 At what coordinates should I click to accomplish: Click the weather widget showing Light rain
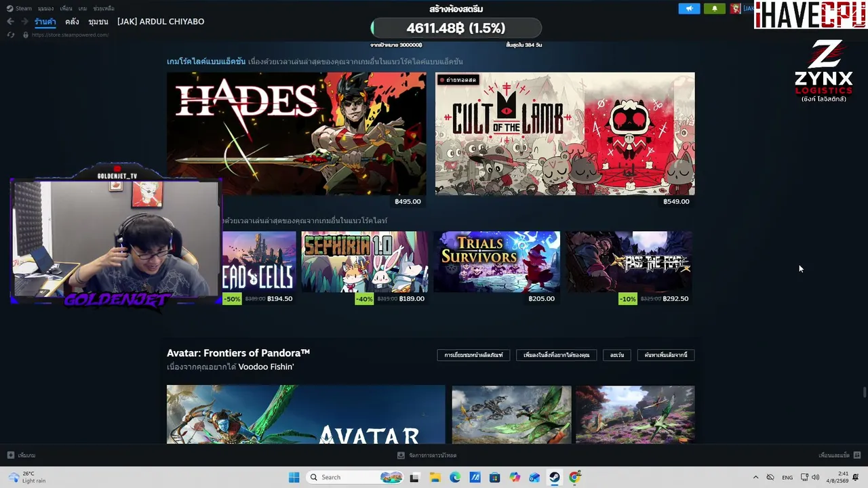27,477
